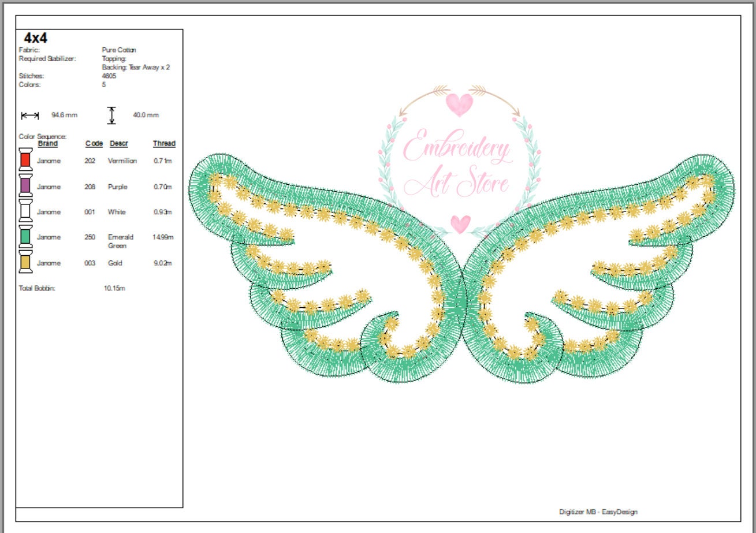Click the Thread column header
Viewport: 756px width, 533px height.
[163, 143]
